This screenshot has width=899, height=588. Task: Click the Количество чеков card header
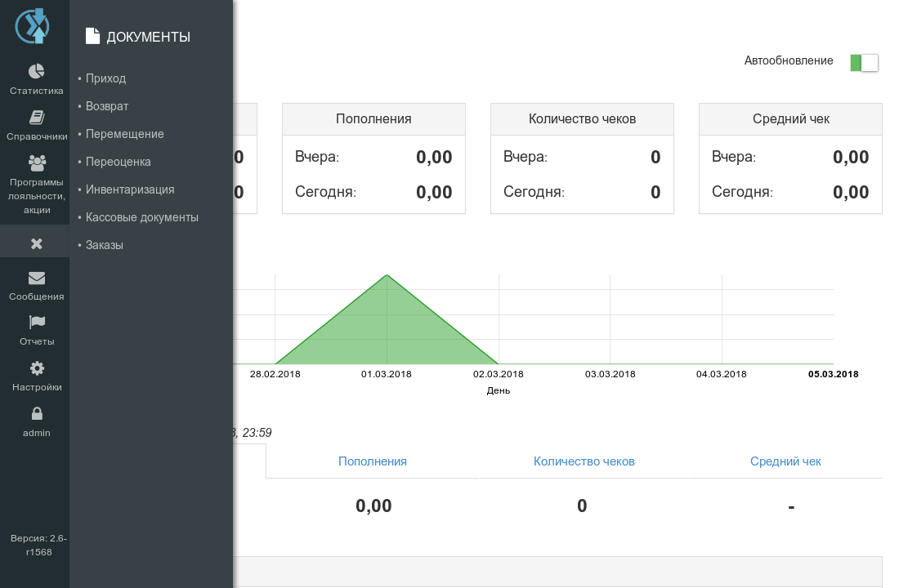click(x=582, y=119)
